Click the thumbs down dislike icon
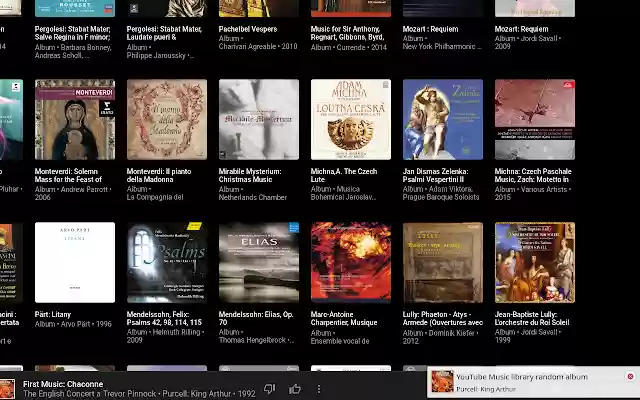 pyautogui.click(x=269, y=389)
